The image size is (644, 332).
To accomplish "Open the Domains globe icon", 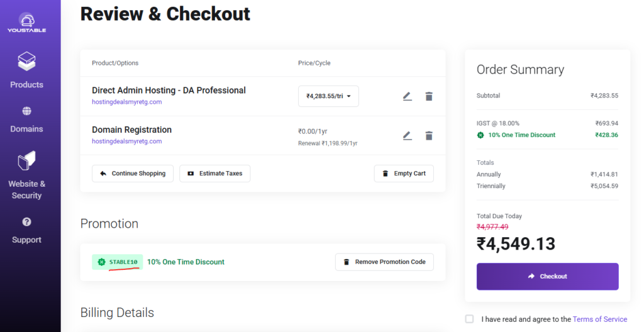I will coord(26,111).
